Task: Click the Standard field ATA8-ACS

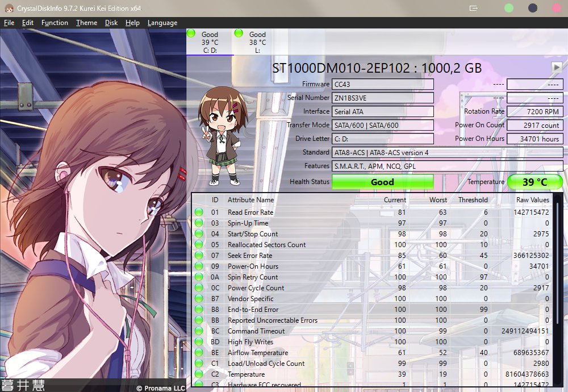Action: tap(448, 152)
